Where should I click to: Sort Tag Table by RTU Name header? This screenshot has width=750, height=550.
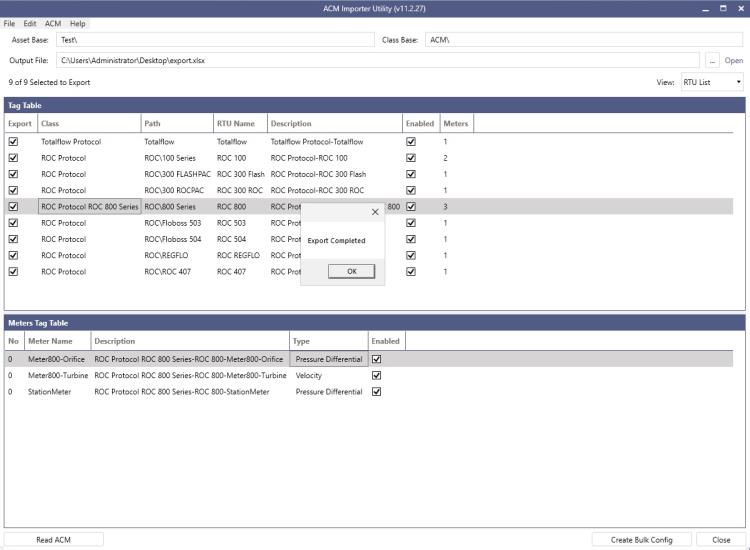(236, 124)
